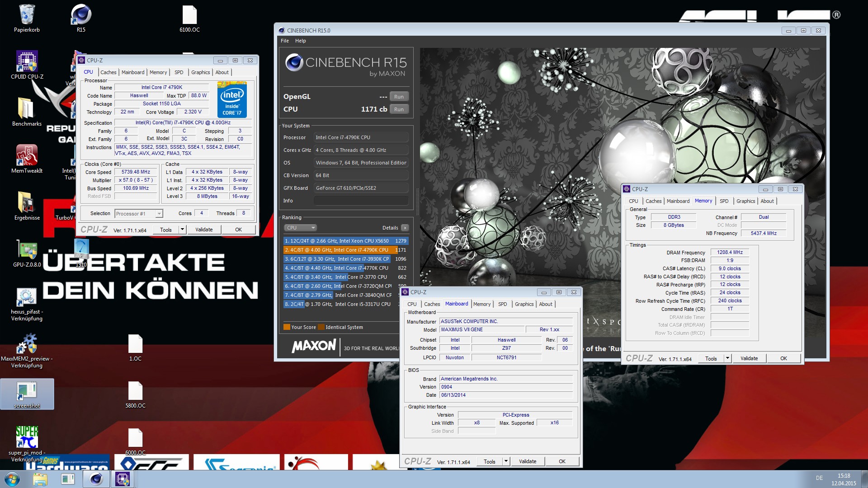Switch to Graphics tab in Mainboard CPU-Z window
The width and height of the screenshot is (868, 488).
(x=524, y=304)
